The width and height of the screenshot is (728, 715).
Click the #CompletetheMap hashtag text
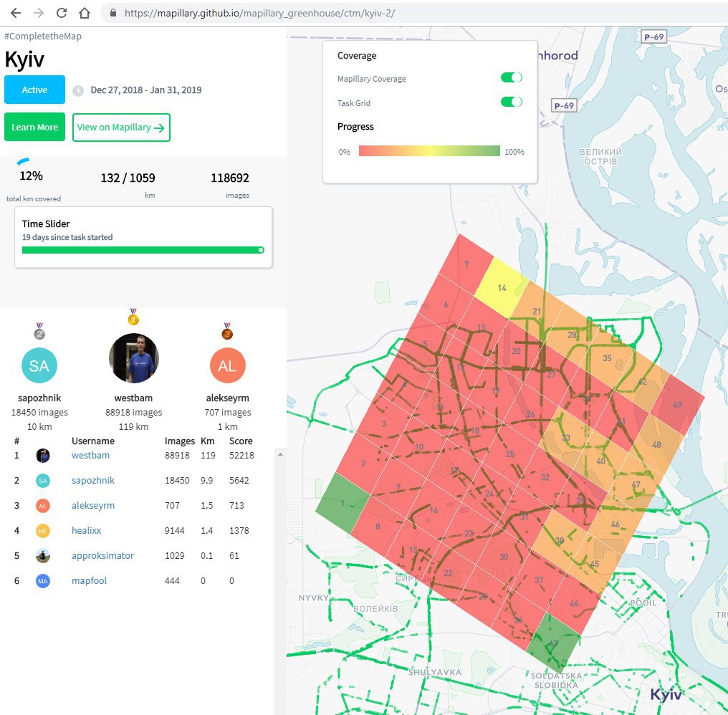tap(43, 37)
